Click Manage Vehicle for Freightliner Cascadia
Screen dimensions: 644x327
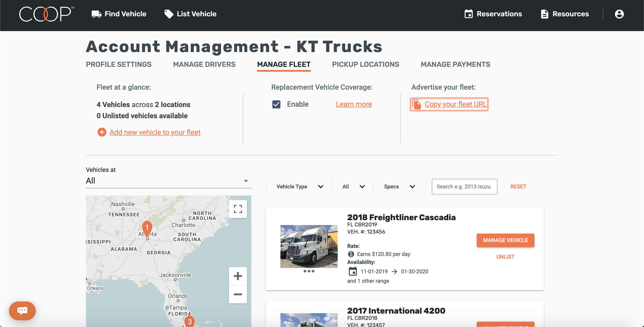click(x=505, y=240)
